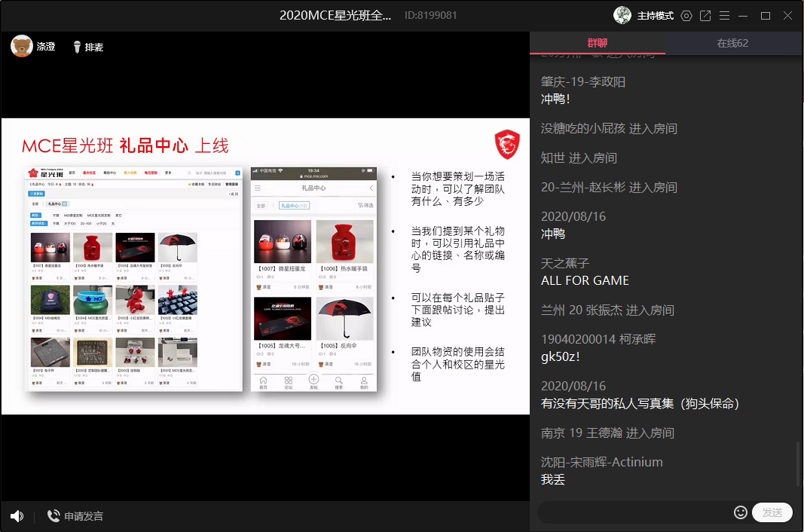Click username 天之蕉子 in chat
The image size is (804, 532).
pyautogui.click(x=565, y=263)
